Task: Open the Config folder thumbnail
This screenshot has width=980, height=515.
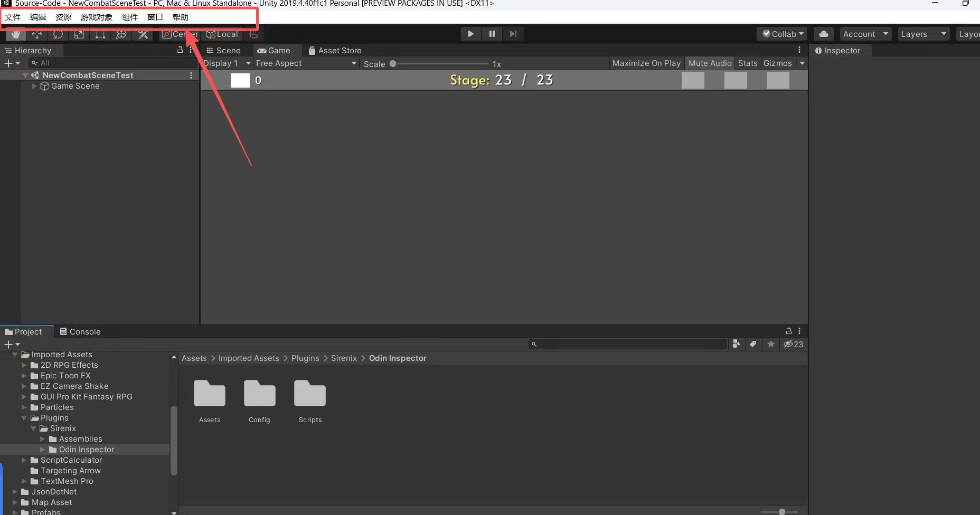Action: (x=259, y=394)
